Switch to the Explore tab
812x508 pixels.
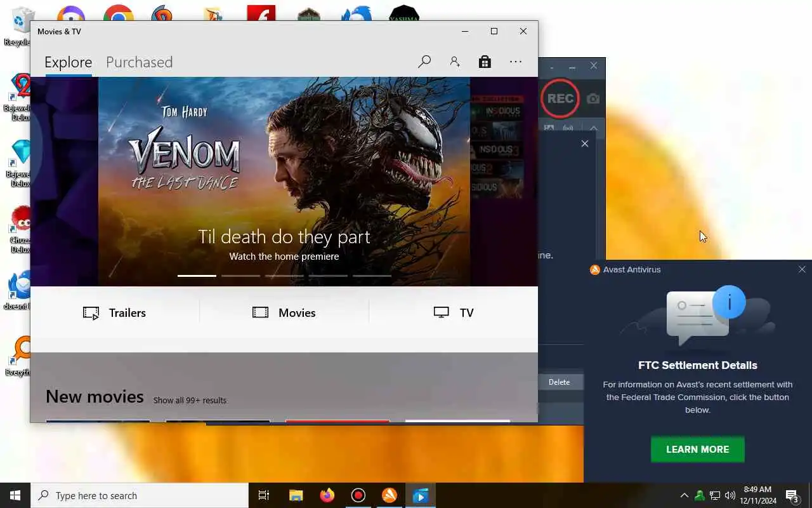[68, 62]
